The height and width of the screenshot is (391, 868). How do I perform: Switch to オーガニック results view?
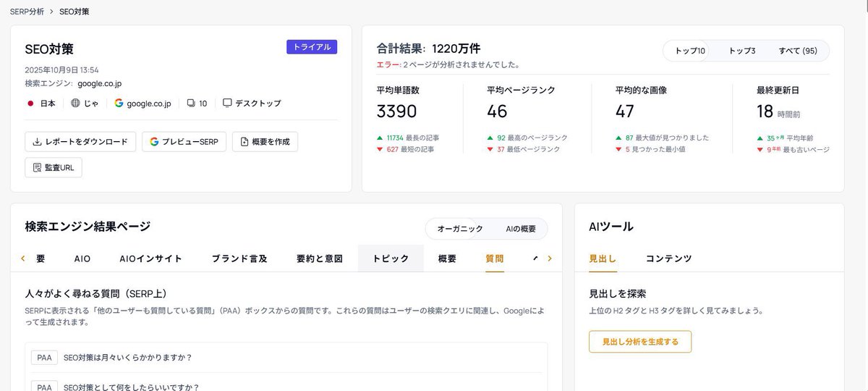pos(460,229)
